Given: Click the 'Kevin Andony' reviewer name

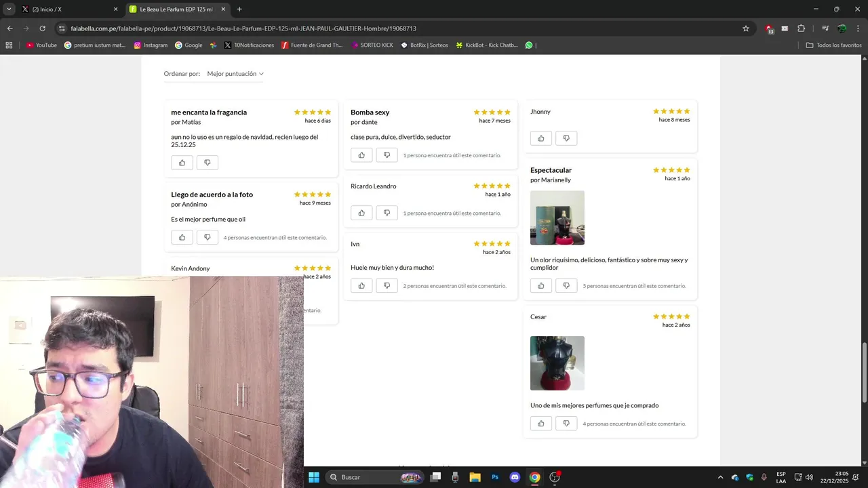Looking at the screenshot, I should click(x=191, y=268).
